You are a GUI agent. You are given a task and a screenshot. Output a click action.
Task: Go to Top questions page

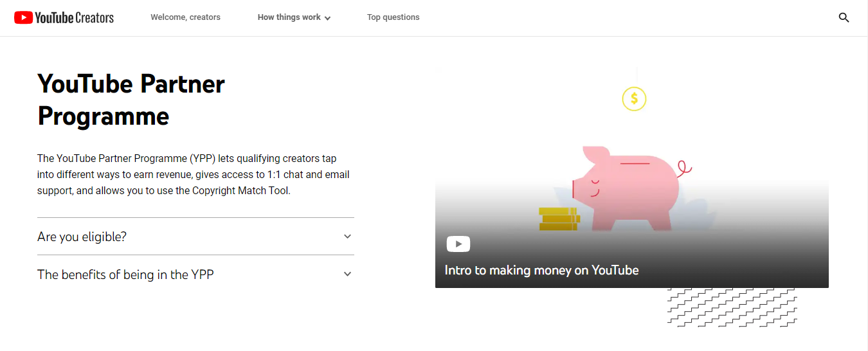[x=393, y=17]
